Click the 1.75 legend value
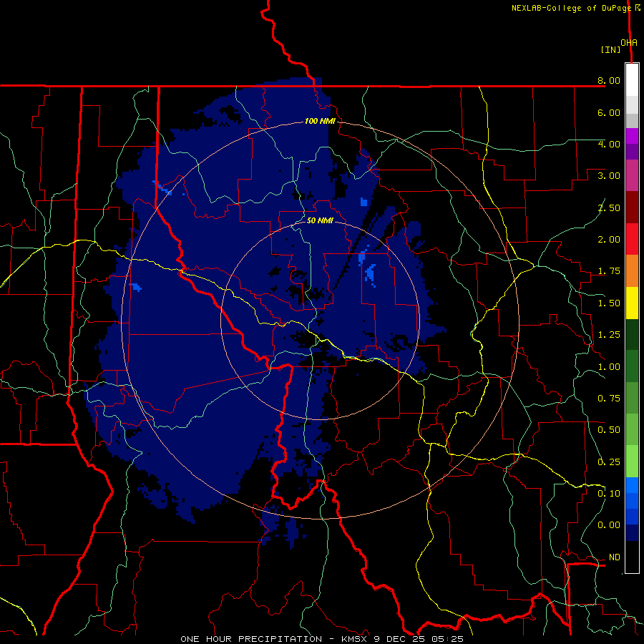The image size is (644, 644). [609, 271]
